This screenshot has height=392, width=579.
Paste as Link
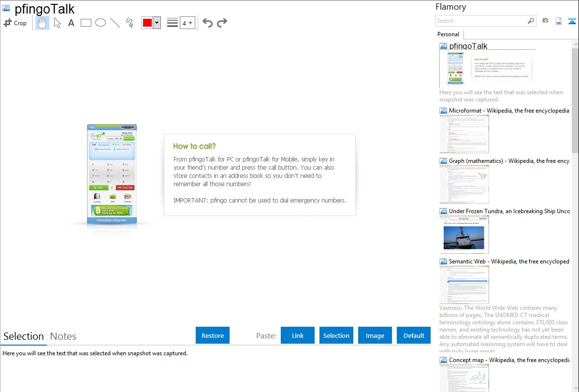pos(298,335)
